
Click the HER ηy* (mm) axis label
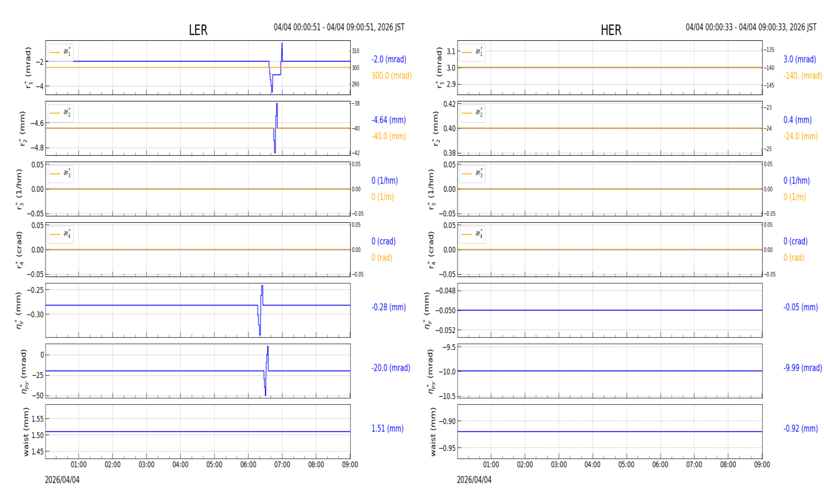coord(428,310)
